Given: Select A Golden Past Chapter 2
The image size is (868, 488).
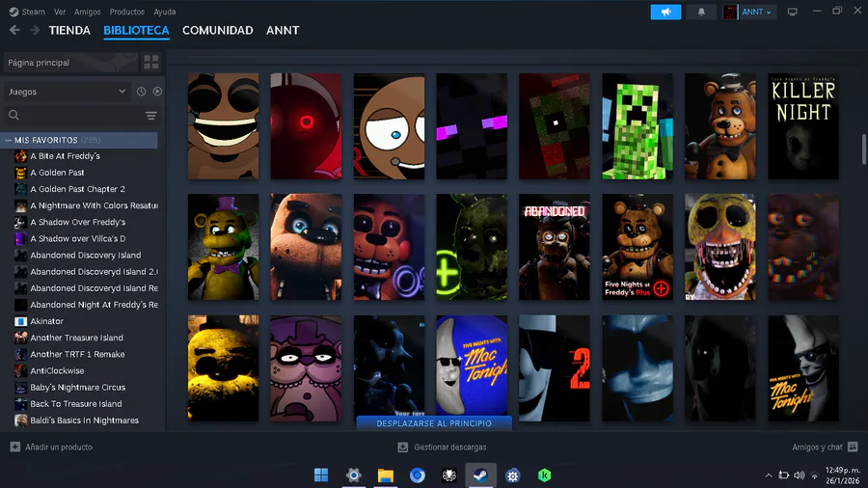Looking at the screenshot, I should click(x=77, y=189).
